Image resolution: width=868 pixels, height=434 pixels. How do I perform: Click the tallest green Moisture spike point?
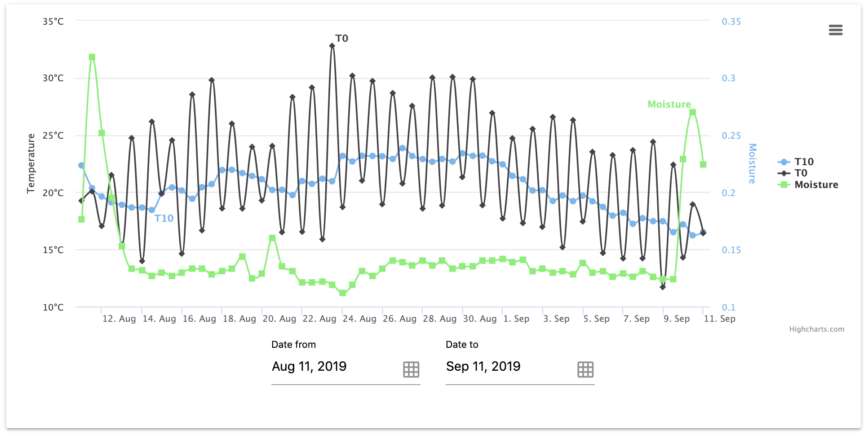tap(91, 57)
